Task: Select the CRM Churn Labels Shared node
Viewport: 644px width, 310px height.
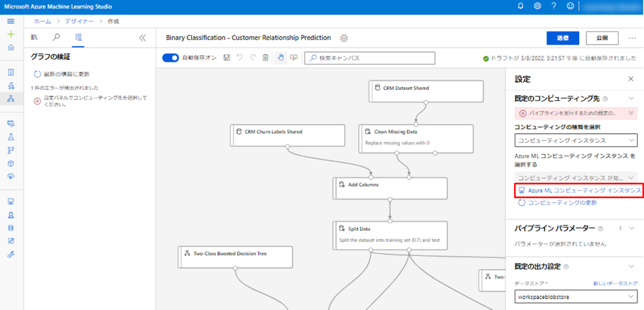Action: [x=288, y=135]
